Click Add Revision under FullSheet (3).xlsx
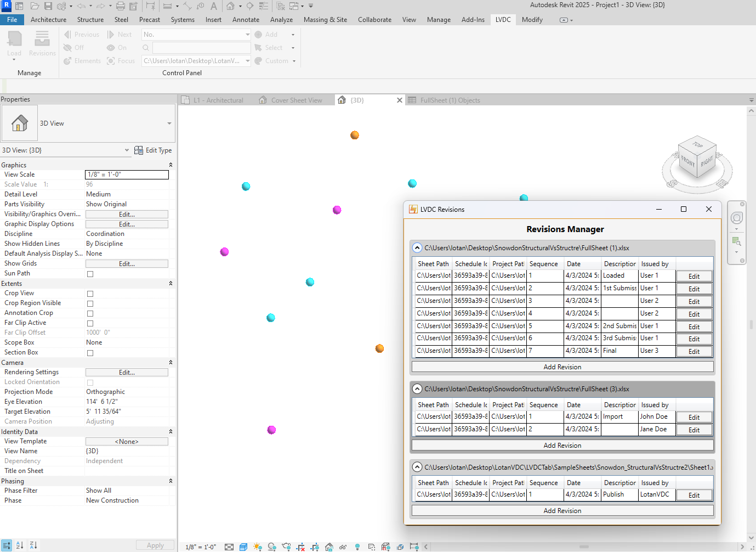The height and width of the screenshot is (552, 756). 562,446
